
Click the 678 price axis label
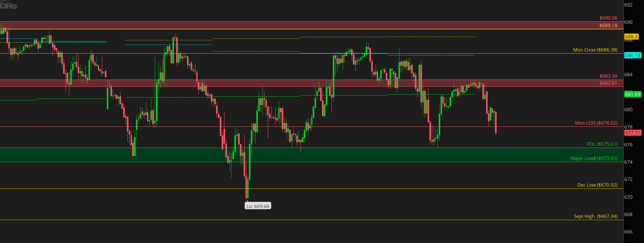628,127
